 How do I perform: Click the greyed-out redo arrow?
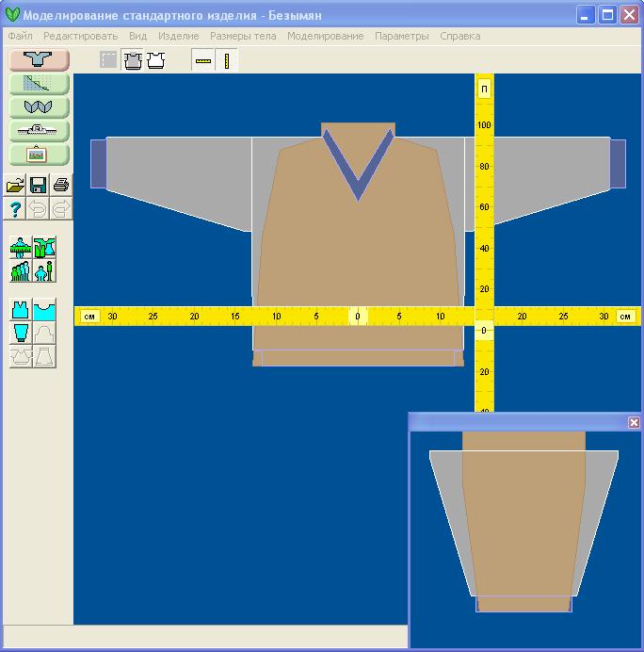pyautogui.click(x=61, y=208)
